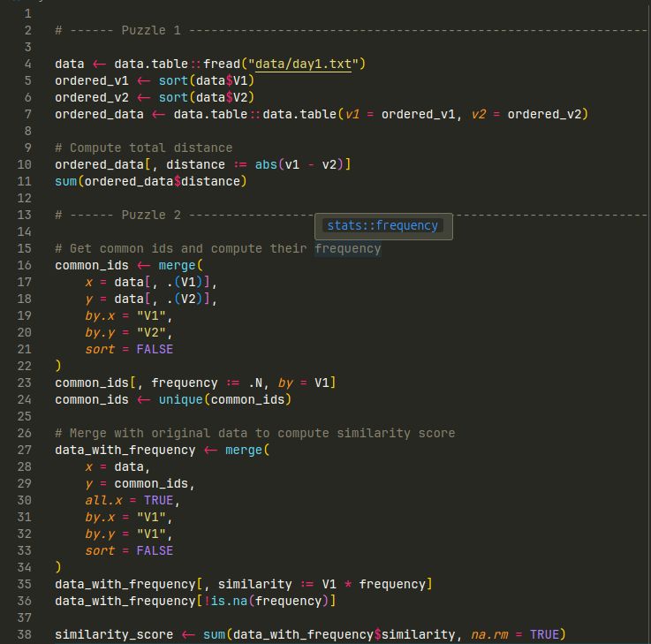
Task: Click line number 34 in gutter
Action: (x=24, y=567)
